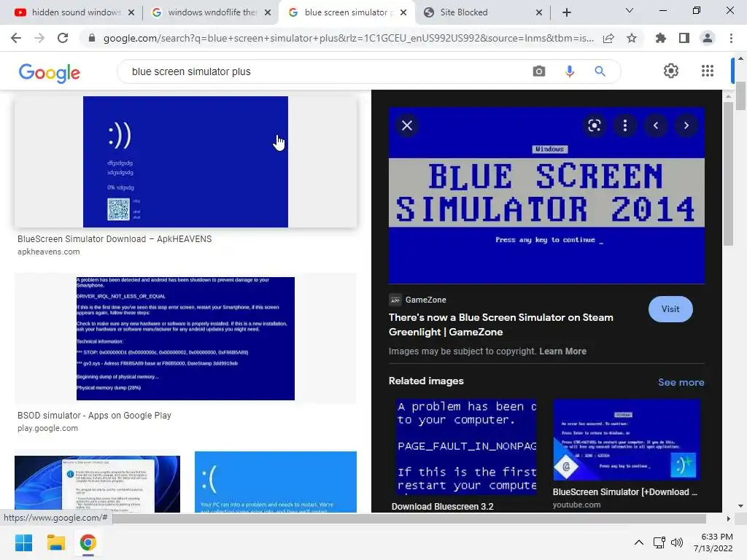This screenshot has height=560, width=747.
Task: Close the Site Blocked tab
Action: pos(539,12)
